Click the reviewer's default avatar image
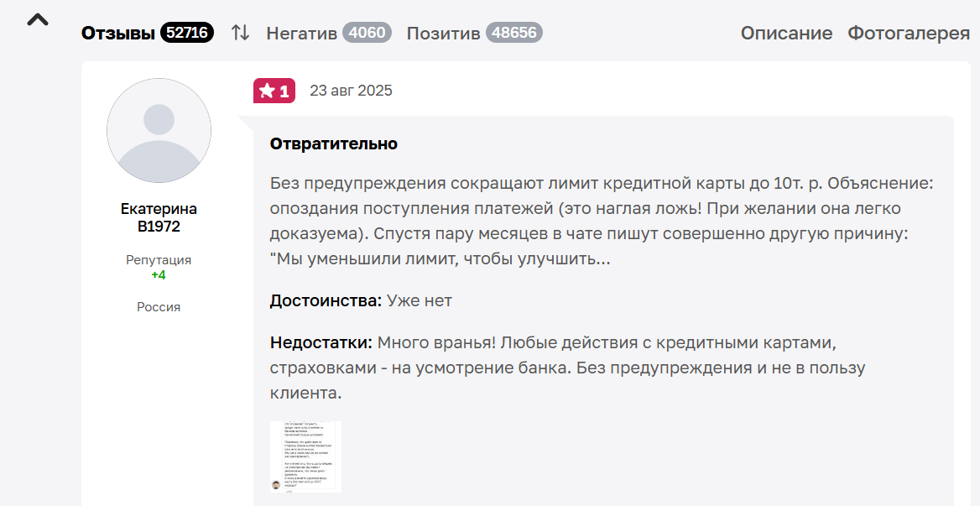 [x=159, y=131]
